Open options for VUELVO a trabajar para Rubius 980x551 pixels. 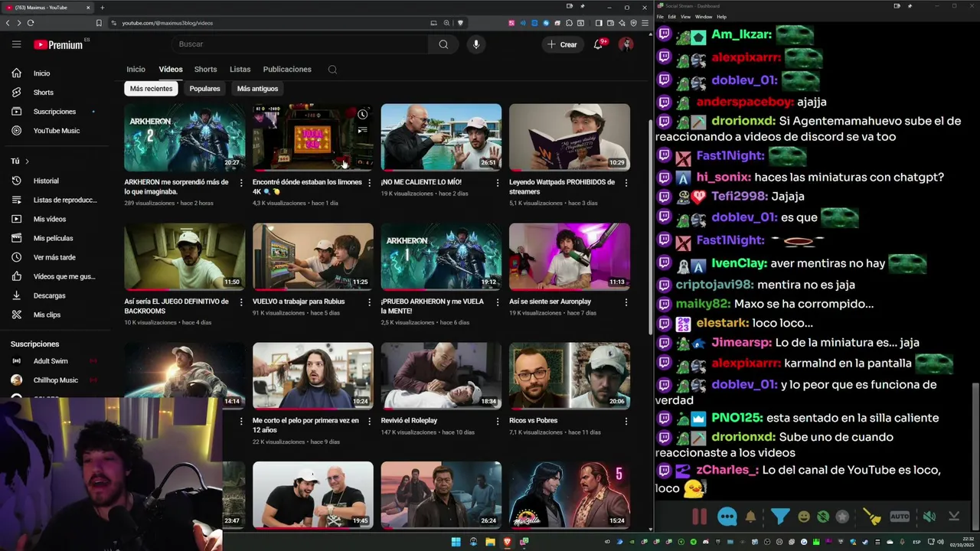click(x=370, y=302)
